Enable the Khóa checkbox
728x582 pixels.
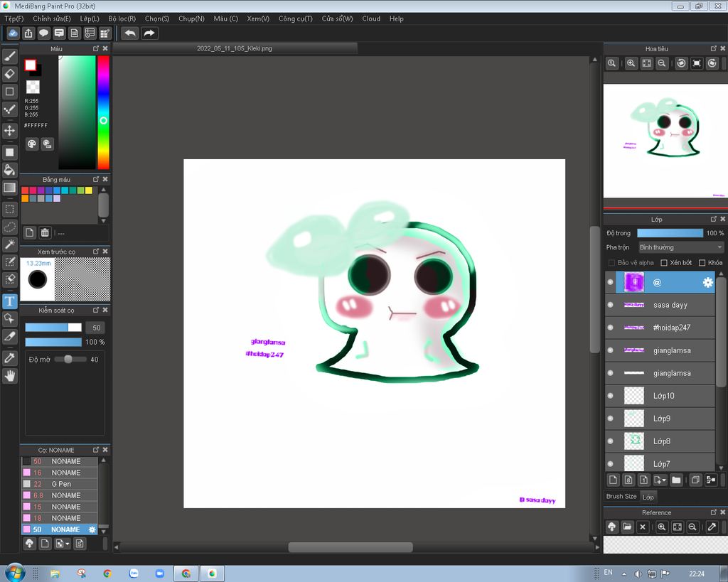(x=702, y=263)
